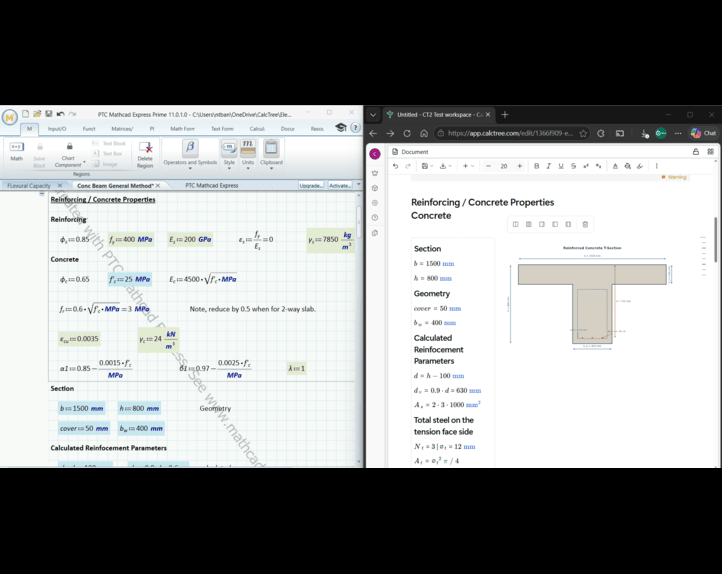Select the first column layout option
Viewport: 722px width, 574px height.
pyautogui.click(x=515, y=224)
